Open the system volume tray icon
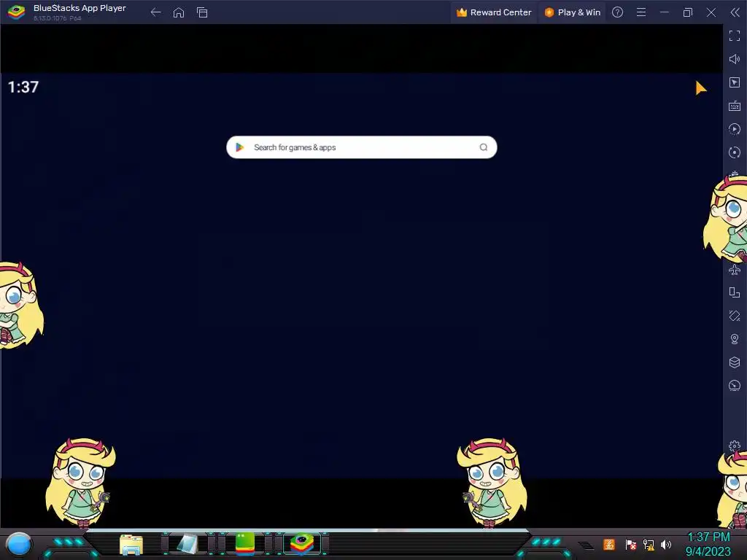 click(666, 544)
